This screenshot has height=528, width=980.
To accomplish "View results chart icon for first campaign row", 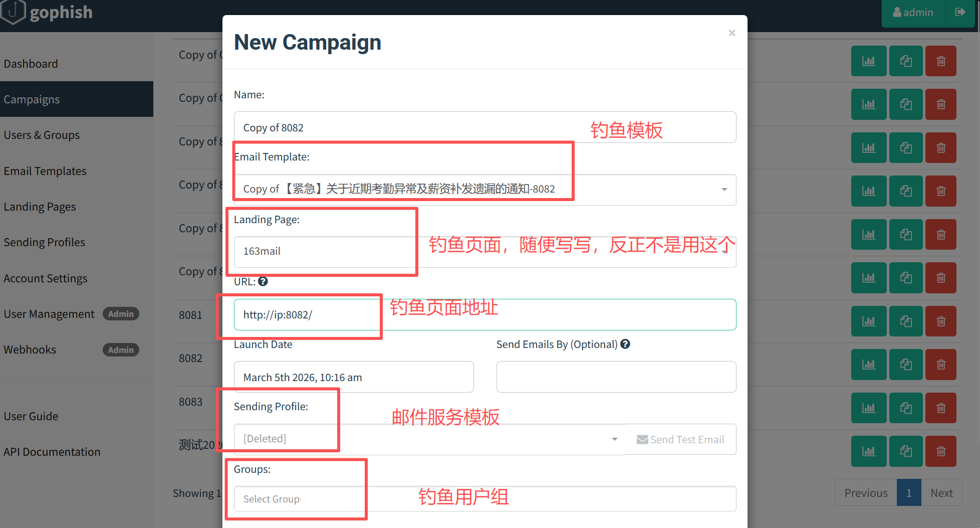I will tap(869, 61).
